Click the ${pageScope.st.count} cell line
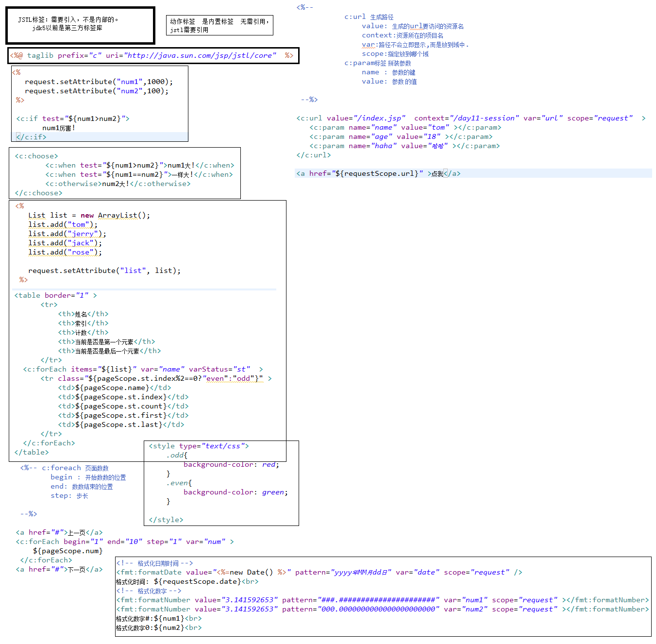Screen dimensions: 656x644 tap(123, 406)
